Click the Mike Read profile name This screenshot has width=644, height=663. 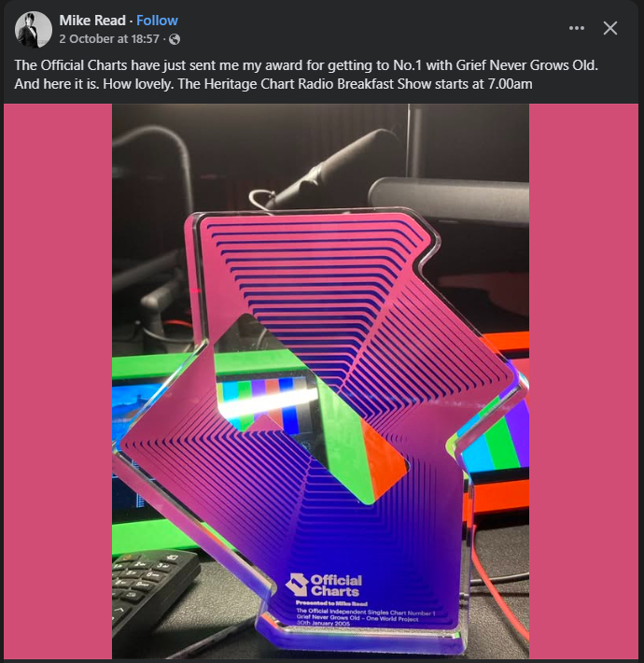92,21
